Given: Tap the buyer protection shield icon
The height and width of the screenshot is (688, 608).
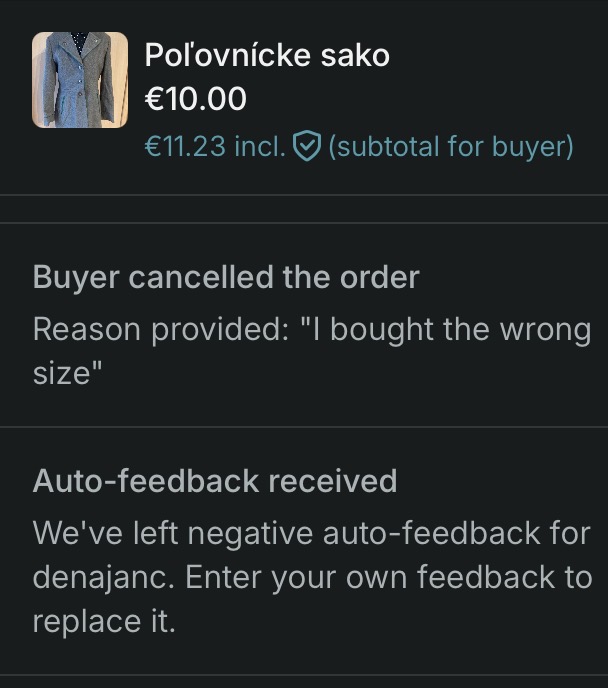Looking at the screenshot, I should pyautogui.click(x=307, y=146).
